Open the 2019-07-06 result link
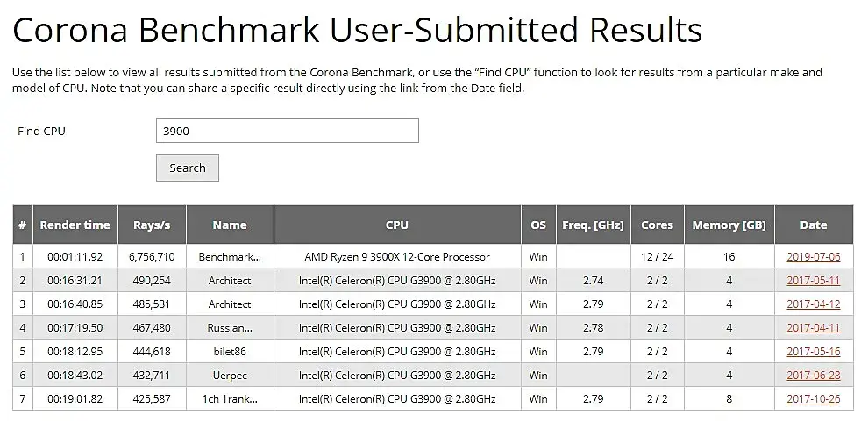868x422 pixels. (813, 257)
